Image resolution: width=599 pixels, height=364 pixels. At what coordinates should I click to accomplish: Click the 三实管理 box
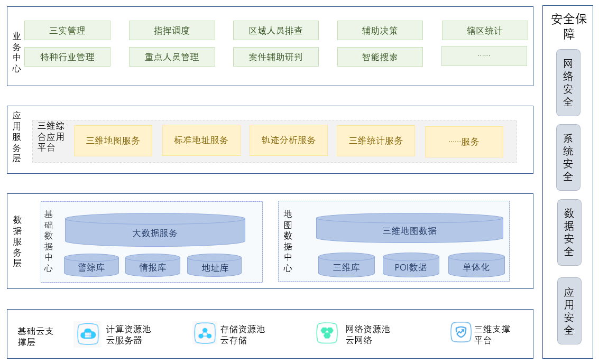coord(67,31)
